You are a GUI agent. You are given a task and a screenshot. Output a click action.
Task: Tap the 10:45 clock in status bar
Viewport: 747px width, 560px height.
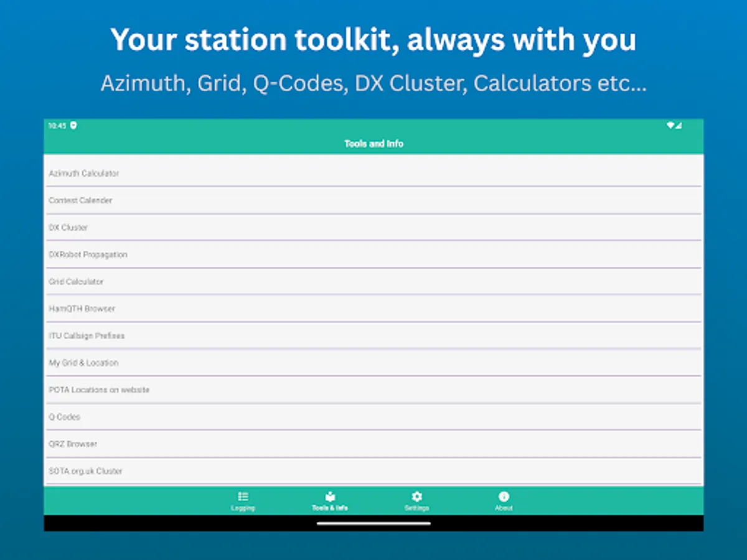coord(57,126)
